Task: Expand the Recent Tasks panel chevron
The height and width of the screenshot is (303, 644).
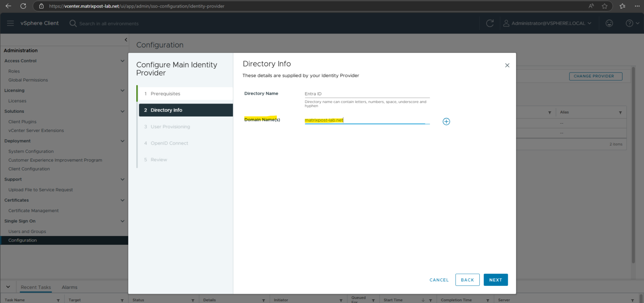Action: click(8, 287)
